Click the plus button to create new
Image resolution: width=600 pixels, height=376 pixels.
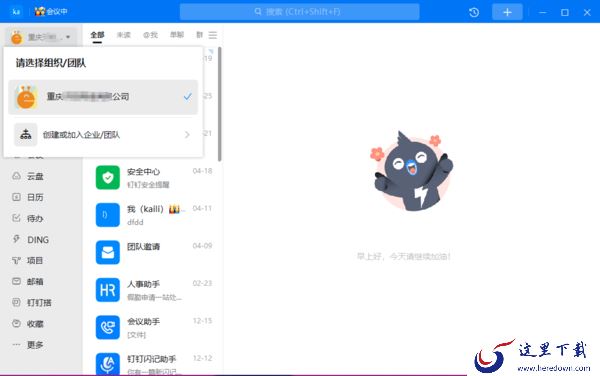click(x=507, y=12)
